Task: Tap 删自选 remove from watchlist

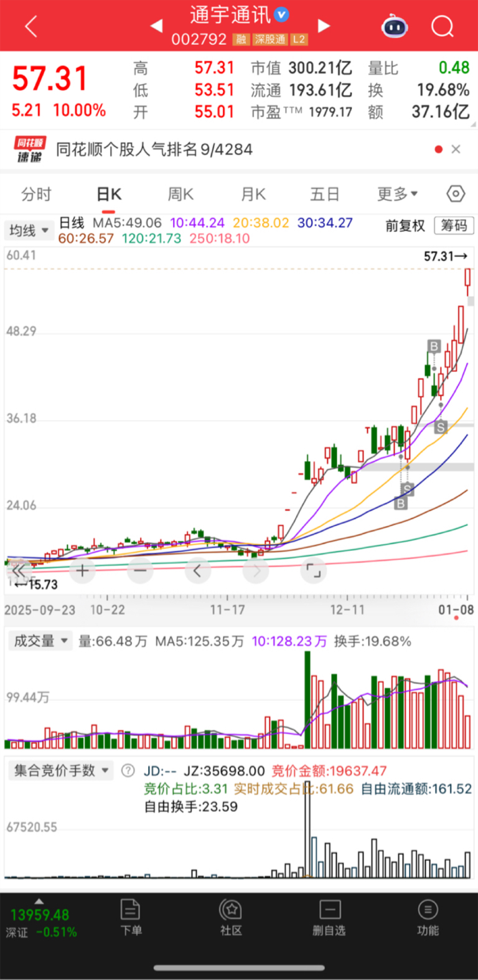Action: tap(329, 917)
